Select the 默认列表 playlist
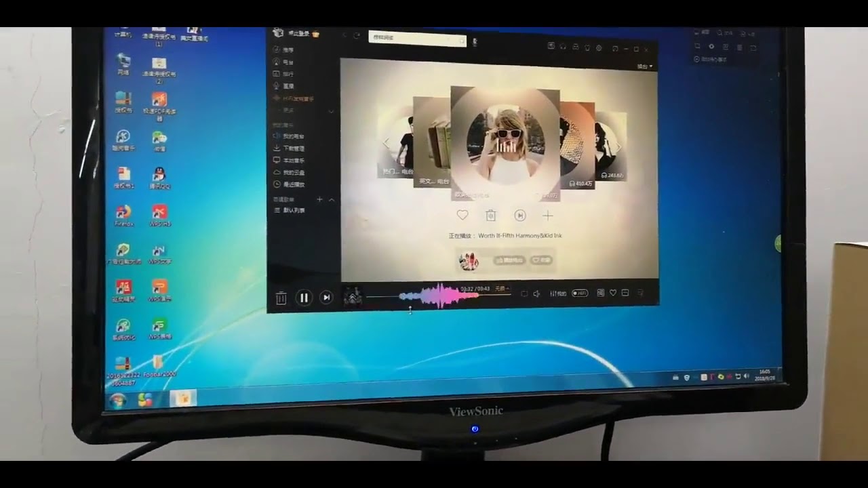The width and height of the screenshot is (868, 488). [290, 211]
